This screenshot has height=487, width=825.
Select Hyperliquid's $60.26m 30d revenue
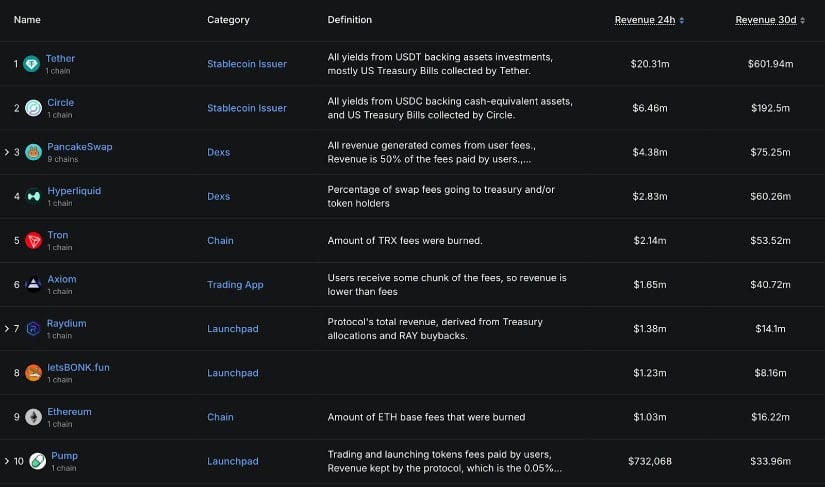770,197
